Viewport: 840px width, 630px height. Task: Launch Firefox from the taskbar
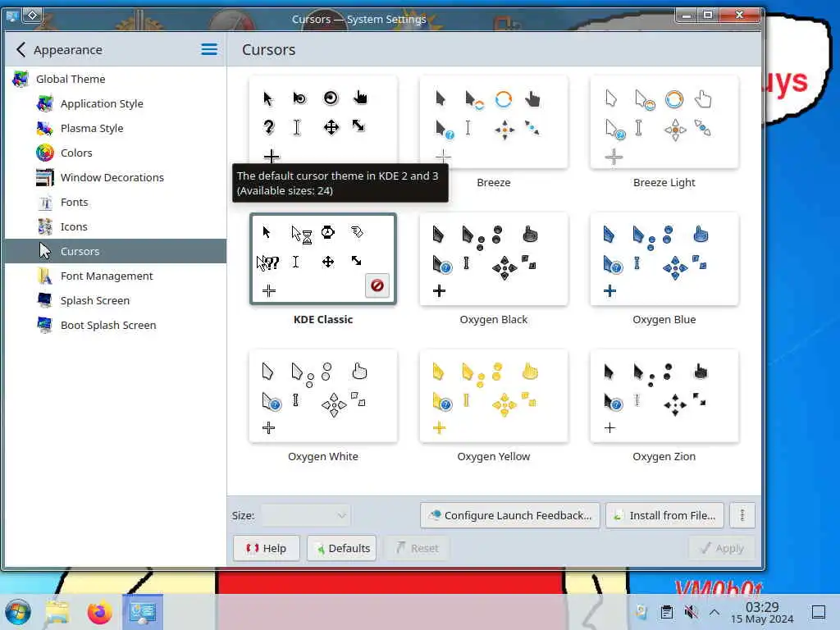tap(99, 612)
